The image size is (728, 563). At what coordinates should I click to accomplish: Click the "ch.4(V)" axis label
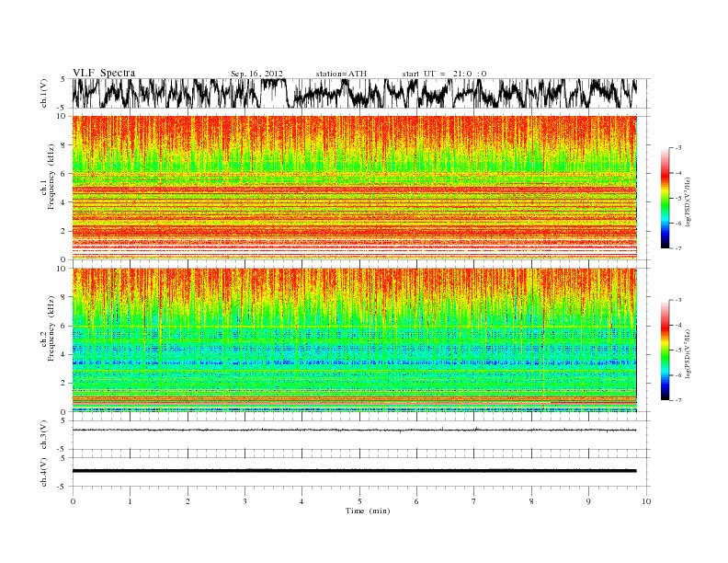click(44, 472)
